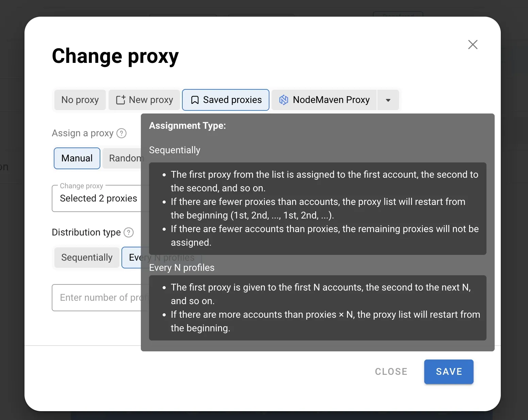
Task: Expand the arrow next to NodeMaven Proxy
Action: tap(388, 100)
